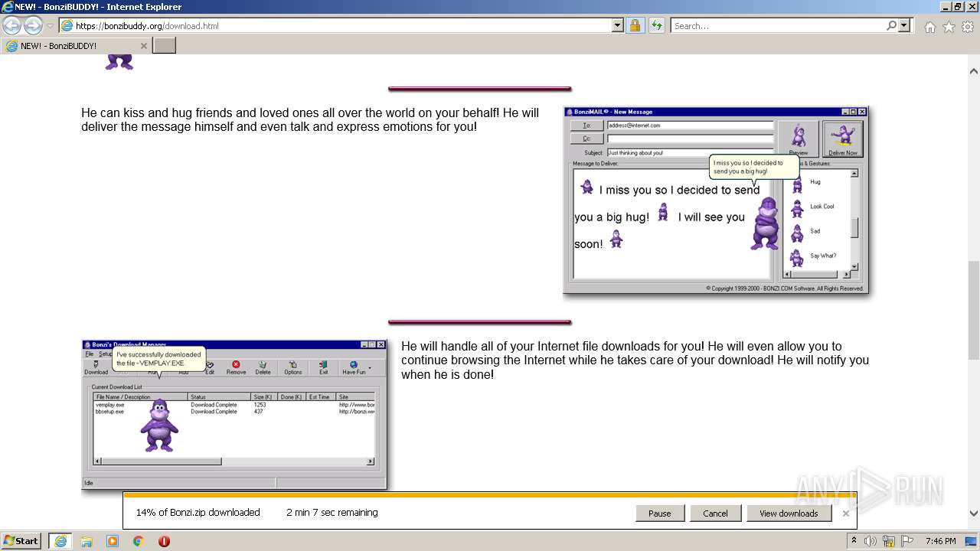Open the Tools gear menu
Viewport: 980px width, 551px height.
(x=968, y=27)
